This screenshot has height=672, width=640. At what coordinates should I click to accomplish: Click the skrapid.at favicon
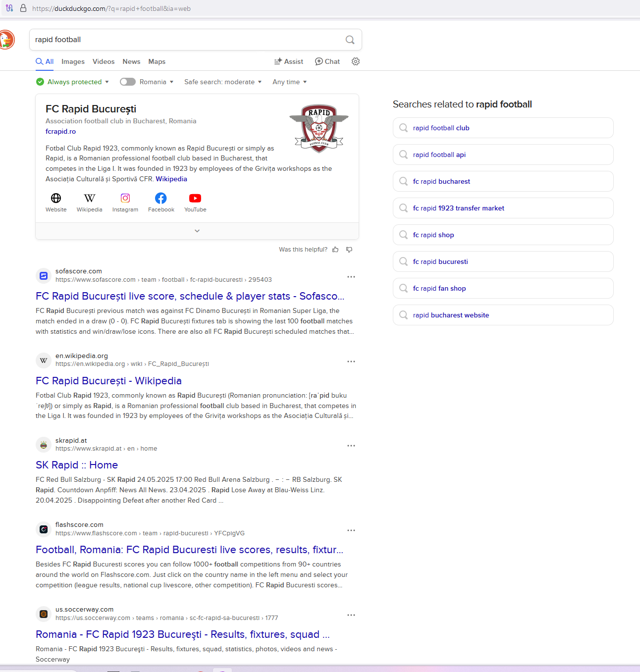pyautogui.click(x=44, y=445)
